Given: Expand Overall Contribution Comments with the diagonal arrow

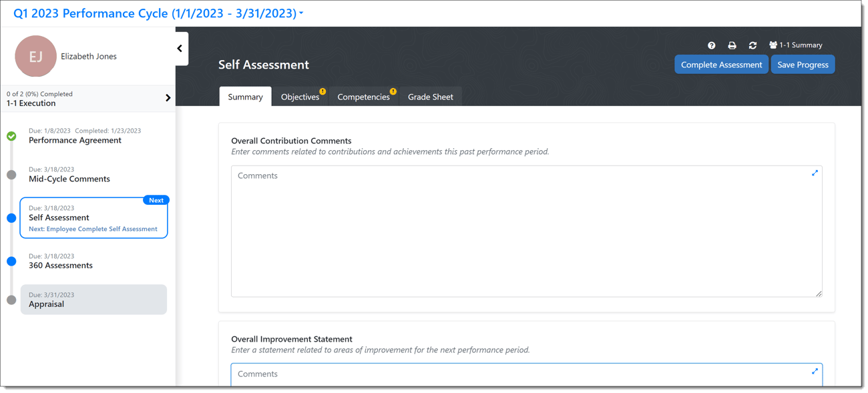Looking at the screenshot, I should (x=815, y=173).
